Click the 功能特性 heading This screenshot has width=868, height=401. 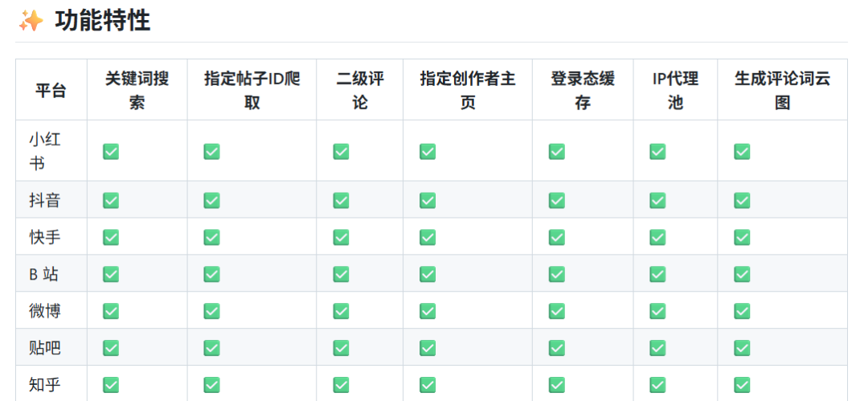[x=103, y=21]
